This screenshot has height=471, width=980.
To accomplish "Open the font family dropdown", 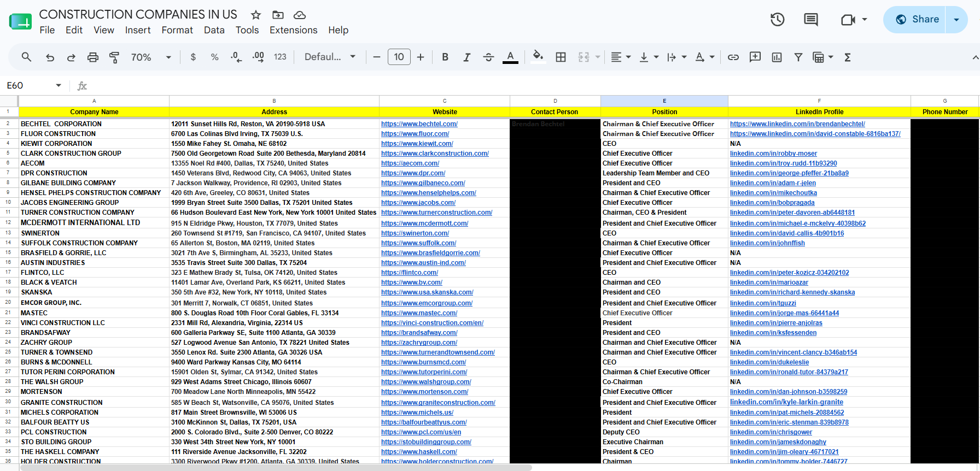I will pos(330,57).
